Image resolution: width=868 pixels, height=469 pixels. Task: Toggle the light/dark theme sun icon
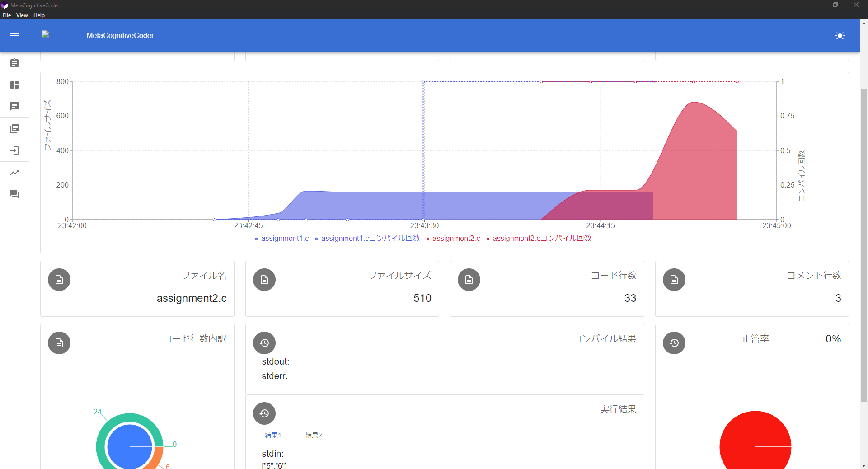point(840,36)
